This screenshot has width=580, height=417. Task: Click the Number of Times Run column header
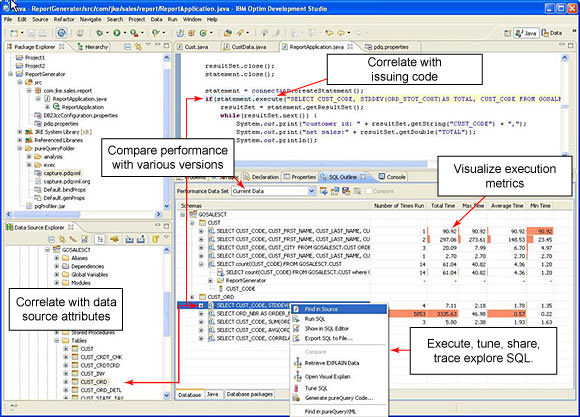(399, 206)
